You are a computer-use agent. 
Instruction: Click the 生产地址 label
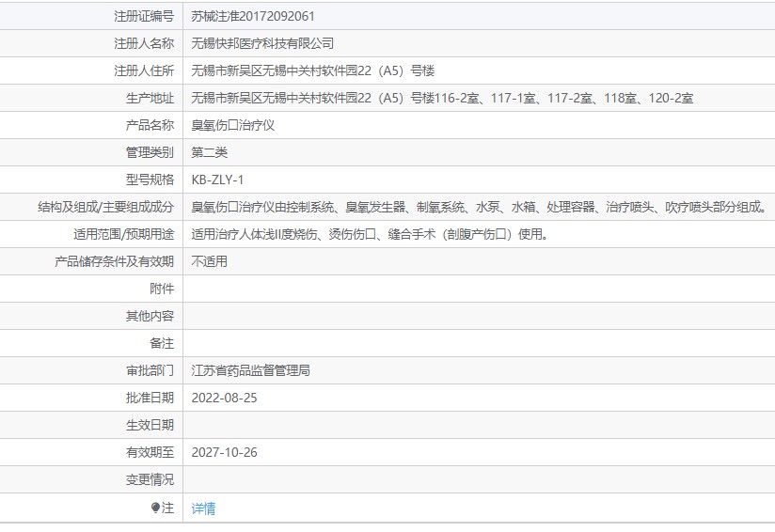tap(150, 98)
